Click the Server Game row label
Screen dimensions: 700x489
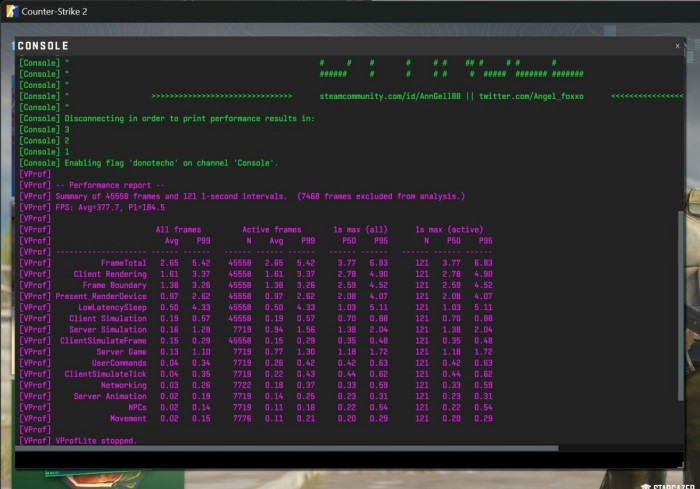coord(121,352)
